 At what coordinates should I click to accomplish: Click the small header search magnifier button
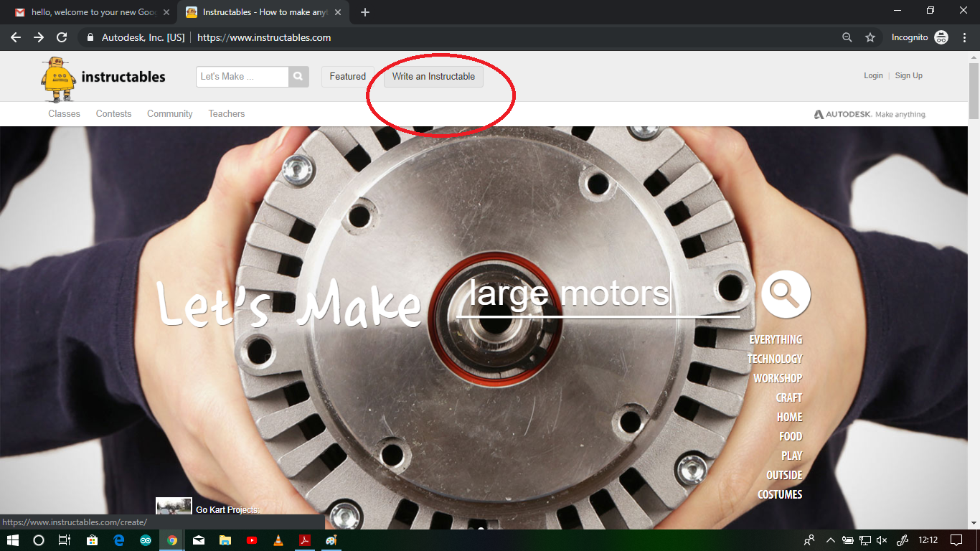pyautogui.click(x=298, y=77)
